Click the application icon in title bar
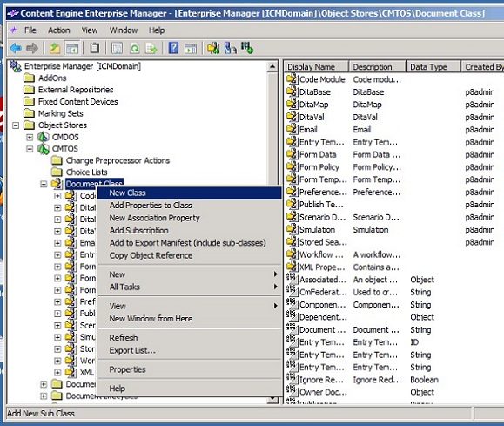Image resolution: width=504 pixels, height=426 pixels. point(12,14)
